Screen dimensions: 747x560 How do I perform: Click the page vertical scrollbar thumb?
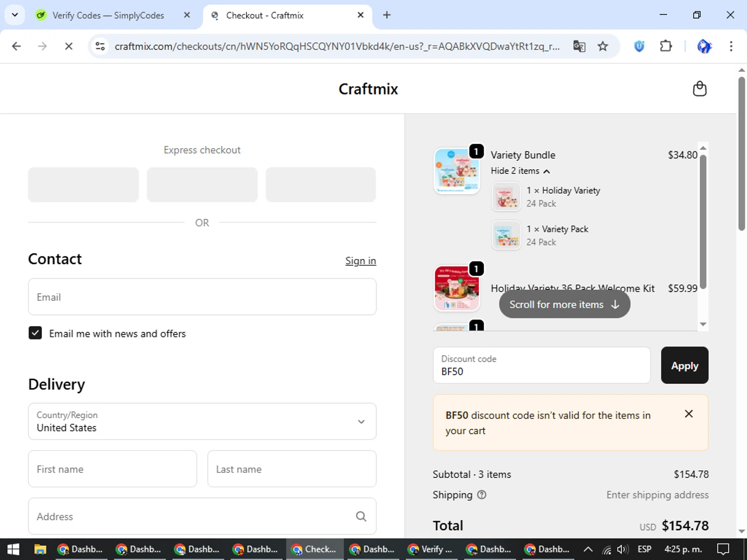[742, 154]
